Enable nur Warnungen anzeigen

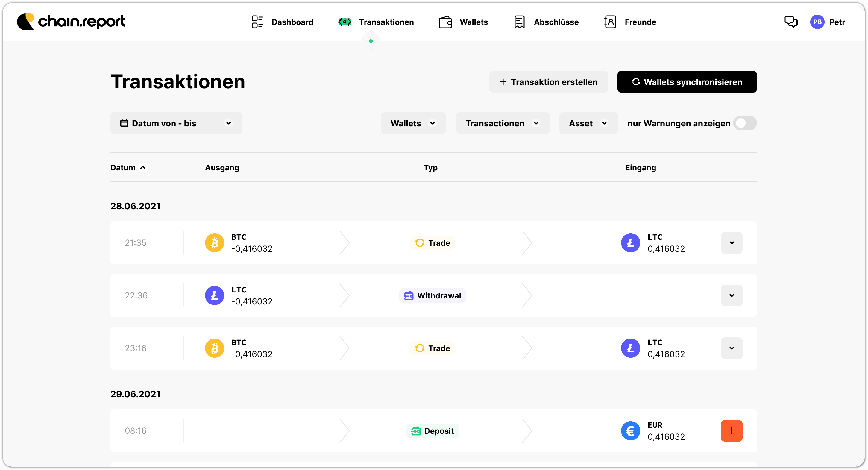click(745, 123)
